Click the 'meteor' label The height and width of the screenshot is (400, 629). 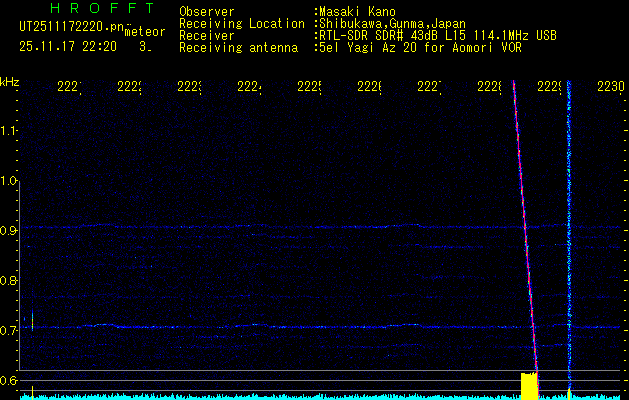point(144,32)
